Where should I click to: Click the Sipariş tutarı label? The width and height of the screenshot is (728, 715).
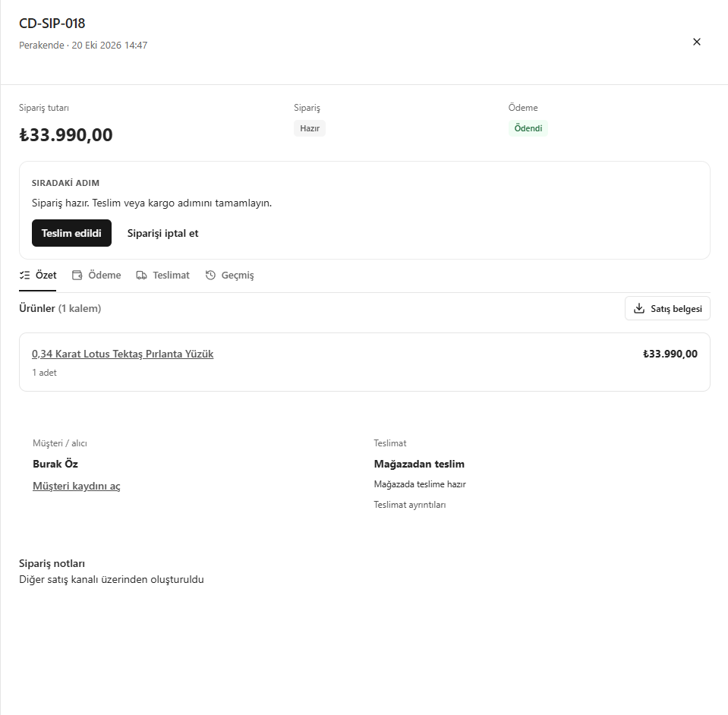tap(44, 108)
